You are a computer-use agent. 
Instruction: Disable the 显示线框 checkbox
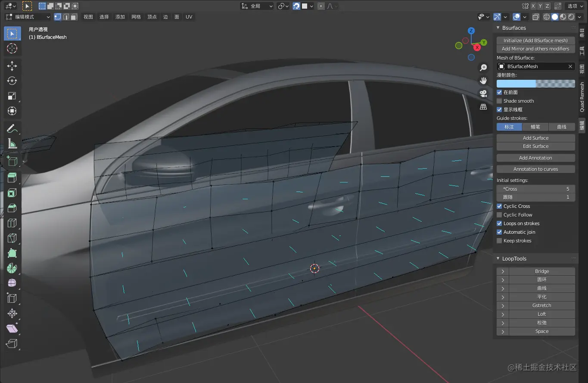(499, 109)
